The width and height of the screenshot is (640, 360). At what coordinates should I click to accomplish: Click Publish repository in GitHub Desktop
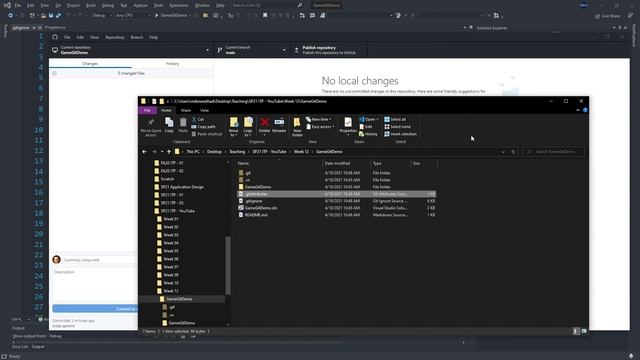(329, 50)
